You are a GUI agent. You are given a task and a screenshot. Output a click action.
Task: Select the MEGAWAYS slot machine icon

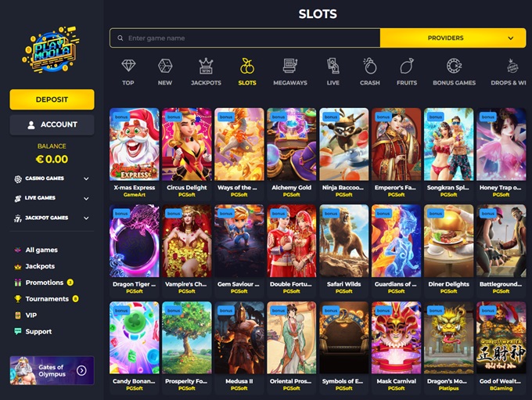click(x=290, y=66)
